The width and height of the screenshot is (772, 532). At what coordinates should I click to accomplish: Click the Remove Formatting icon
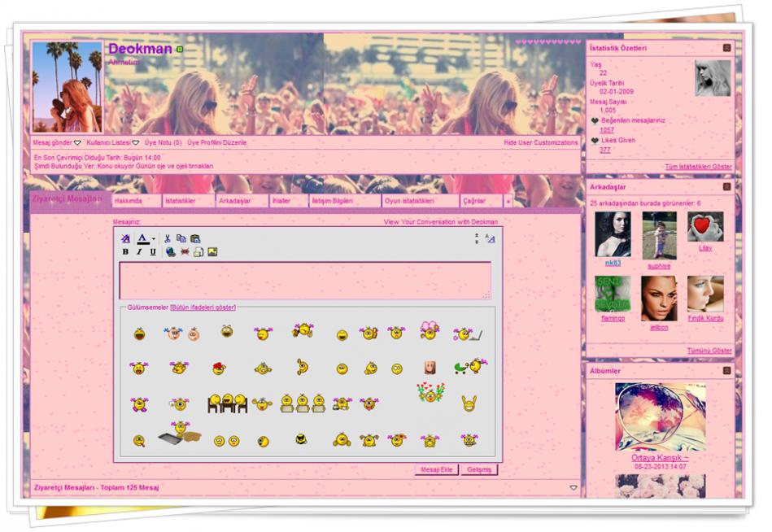[x=125, y=239]
